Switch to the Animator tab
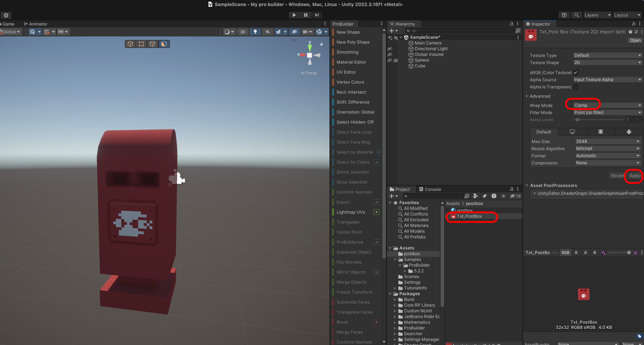 (36, 24)
